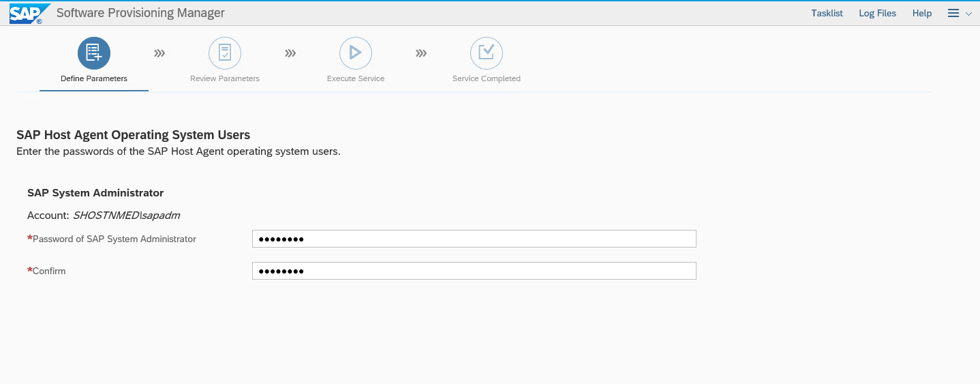
Task: Focus the Password of SAP System Administrator field
Action: (x=474, y=239)
